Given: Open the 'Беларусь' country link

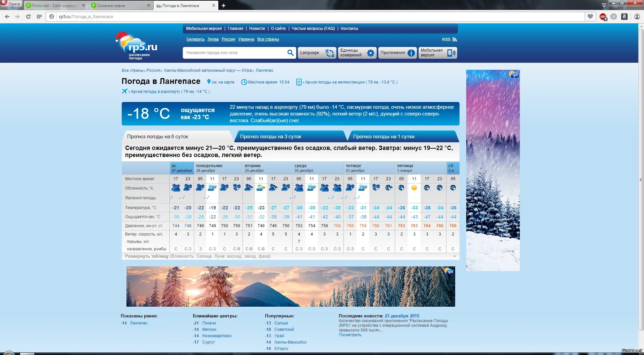Looking at the screenshot, I should pos(196,39).
